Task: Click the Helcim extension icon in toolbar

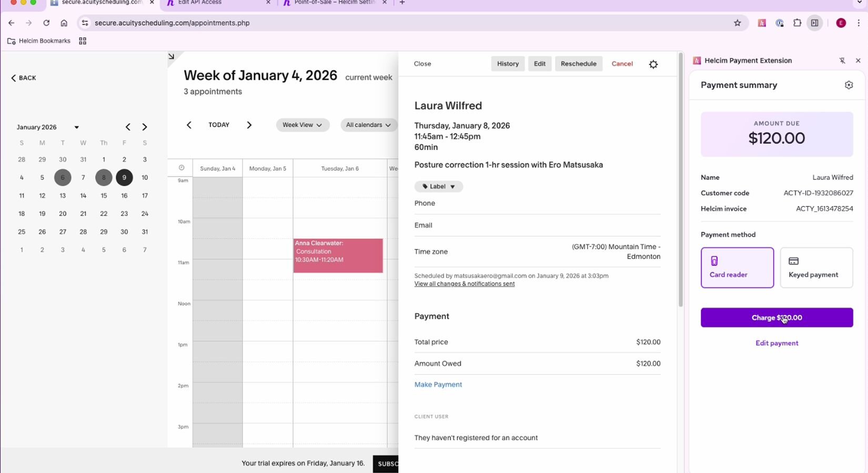Action: [762, 23]
